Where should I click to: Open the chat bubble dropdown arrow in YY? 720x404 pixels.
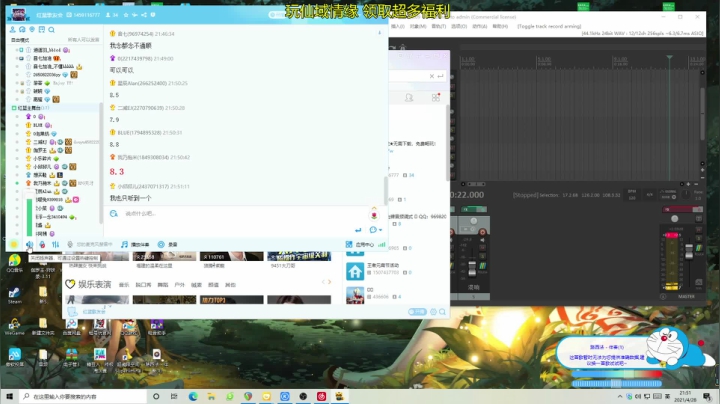[x=381, y=230]
